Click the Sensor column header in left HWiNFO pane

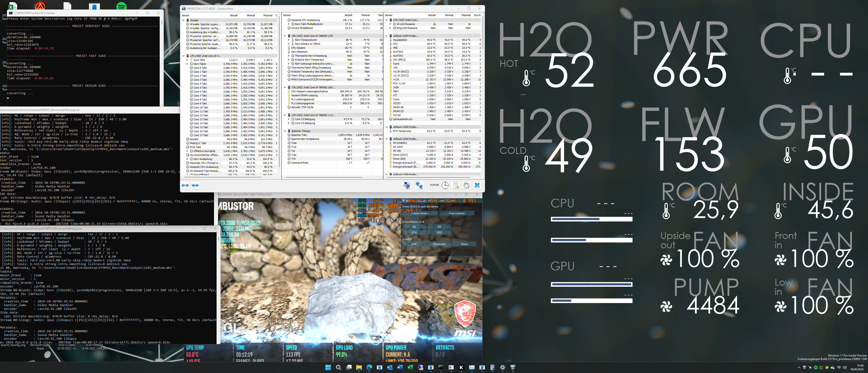click(x=201, y=15)
